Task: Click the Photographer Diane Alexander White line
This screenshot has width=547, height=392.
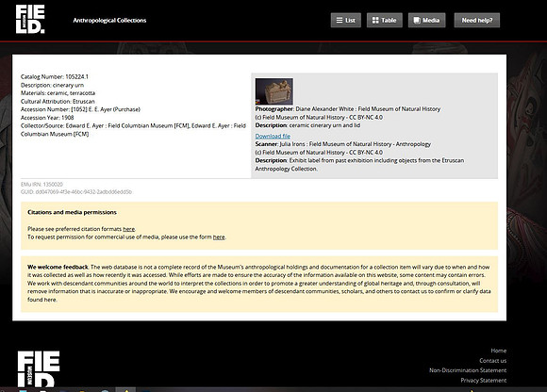Action: tap(348, 109)
